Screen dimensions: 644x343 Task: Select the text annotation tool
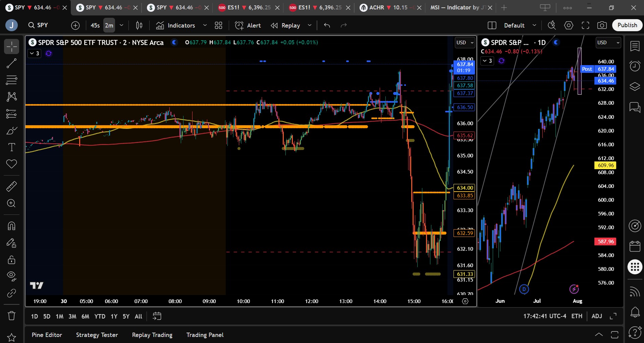[x=11, y=147]
